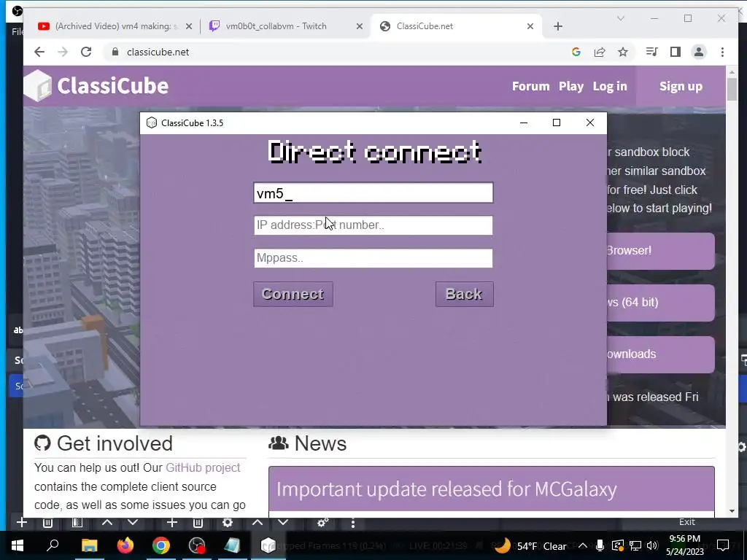Click the Connect button
The height and width of the screenshot is (560, 747).
tap(293, 295)
